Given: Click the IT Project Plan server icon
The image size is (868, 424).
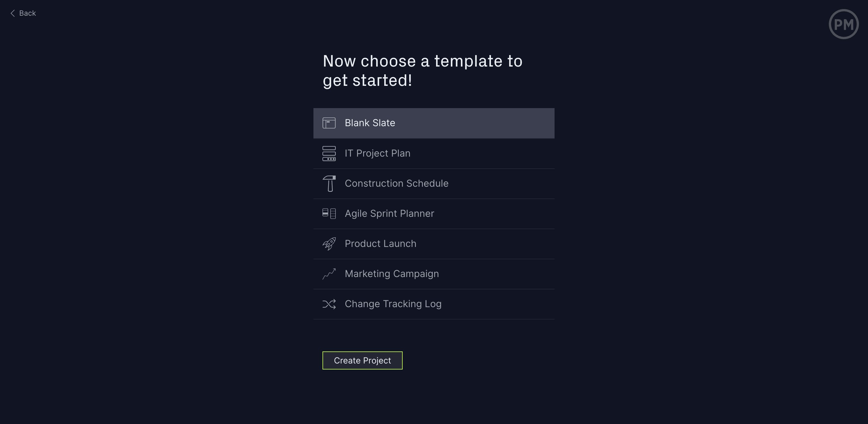Looking at the screenshot, I should coord(329,154).
